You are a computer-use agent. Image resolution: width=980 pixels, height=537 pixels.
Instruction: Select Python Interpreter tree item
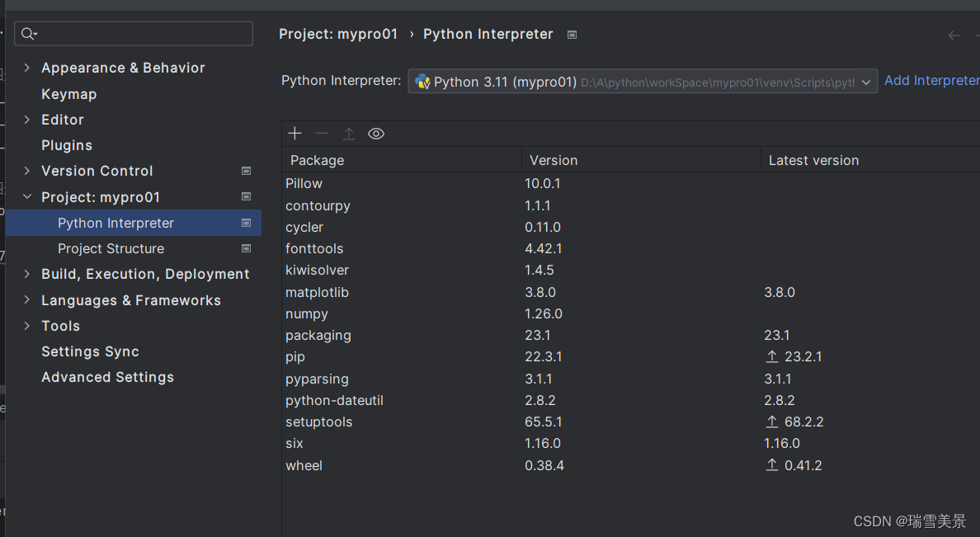(134, 223)
